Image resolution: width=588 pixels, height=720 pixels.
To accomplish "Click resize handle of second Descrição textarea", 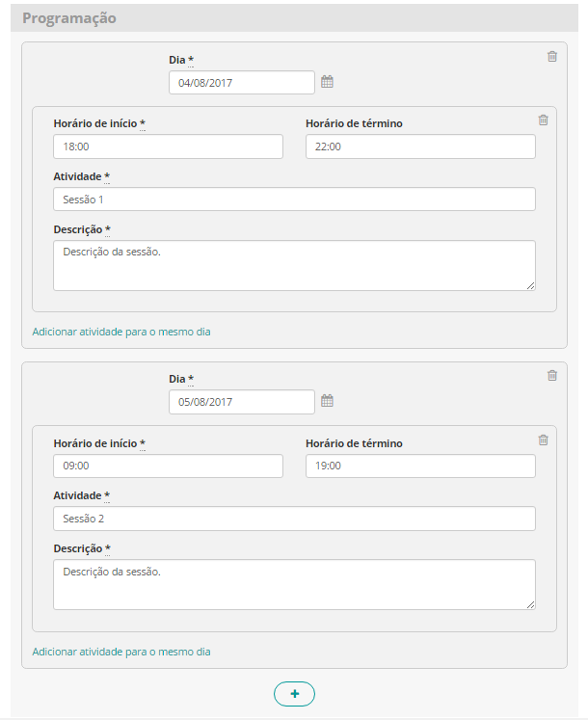I will pos(530,605).
